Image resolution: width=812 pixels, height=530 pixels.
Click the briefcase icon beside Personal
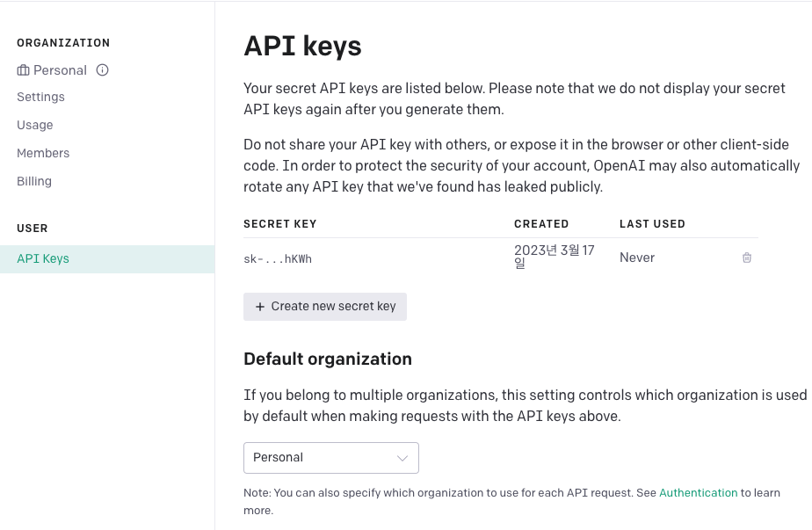24,70
